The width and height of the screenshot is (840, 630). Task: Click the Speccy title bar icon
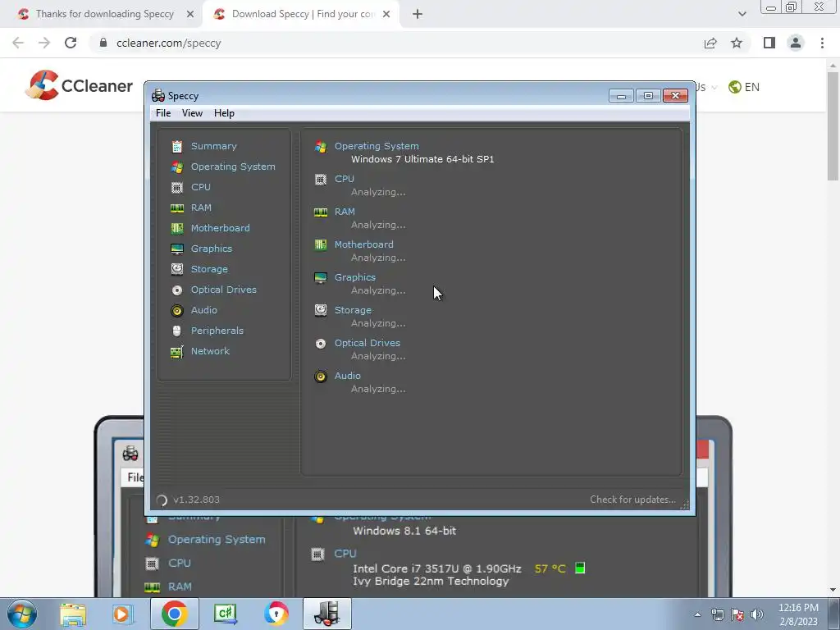[158, 96]
